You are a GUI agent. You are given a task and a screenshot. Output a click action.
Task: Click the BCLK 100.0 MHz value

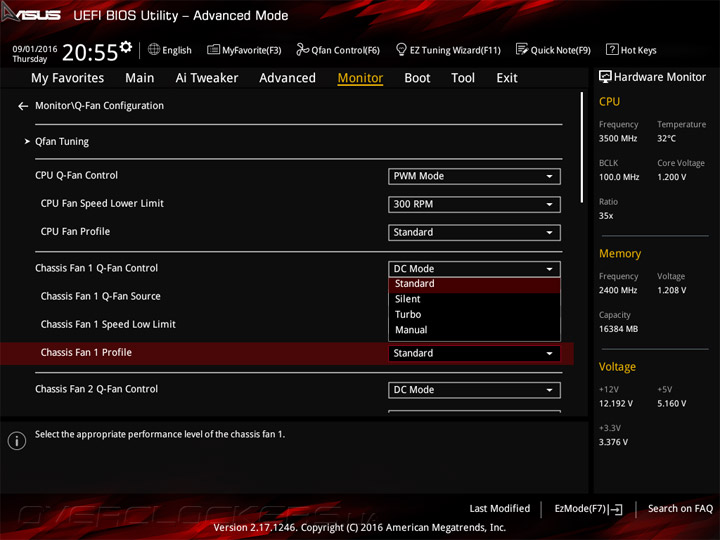tap(619, 177)
